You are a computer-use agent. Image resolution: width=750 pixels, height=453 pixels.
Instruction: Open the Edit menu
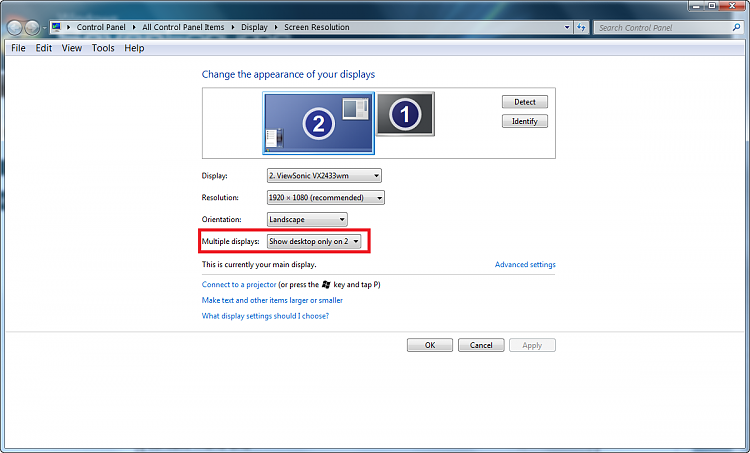(44, 48)
